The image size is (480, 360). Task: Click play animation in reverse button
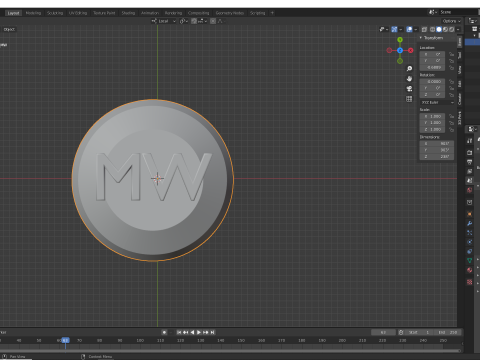coord(192,332)
